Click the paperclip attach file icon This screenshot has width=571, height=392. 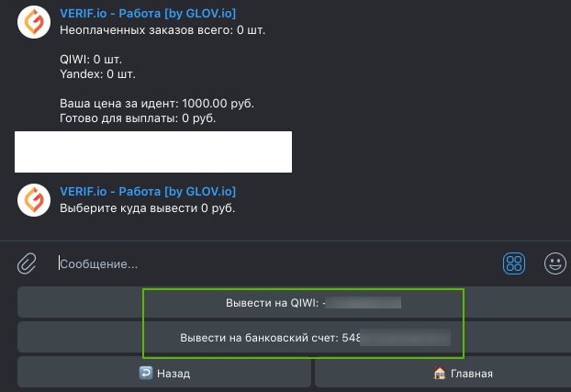click(27, 263)
